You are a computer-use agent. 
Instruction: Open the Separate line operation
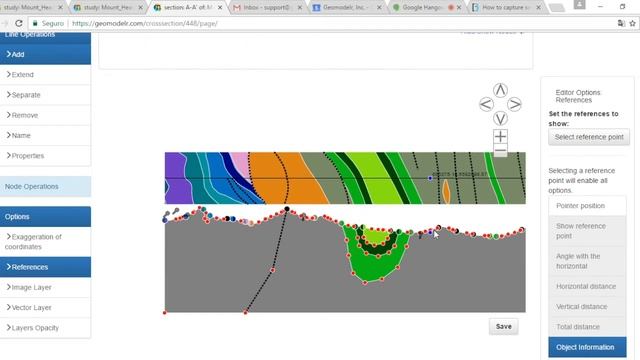coord(45,95)
